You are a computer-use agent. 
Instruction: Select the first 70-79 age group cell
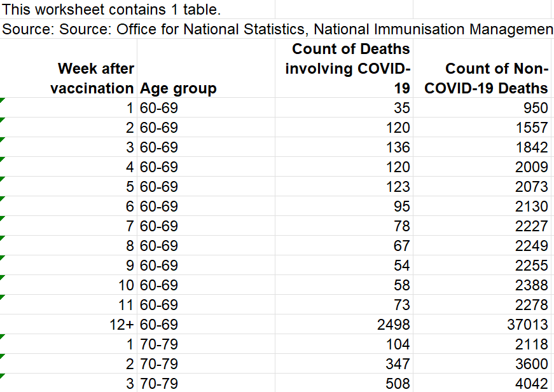pos(205,344)
